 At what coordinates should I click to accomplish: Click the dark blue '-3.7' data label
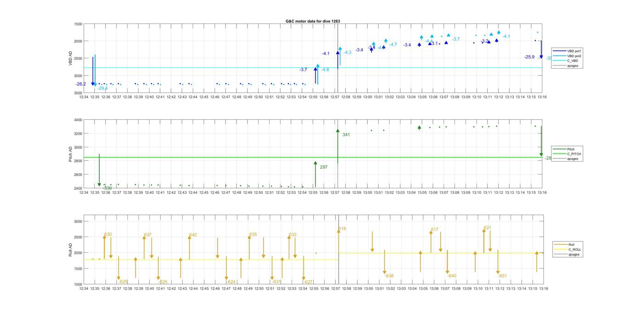pyautogui.click(x=303, y=70)
